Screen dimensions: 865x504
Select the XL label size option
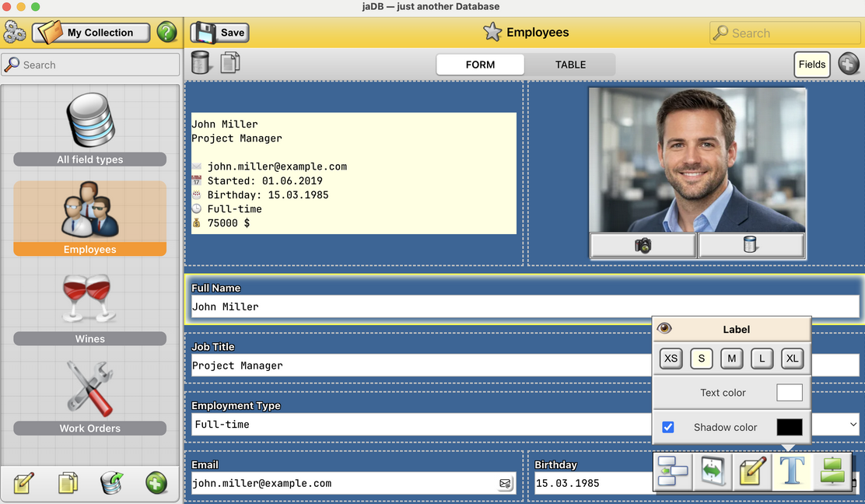point(792,359)
